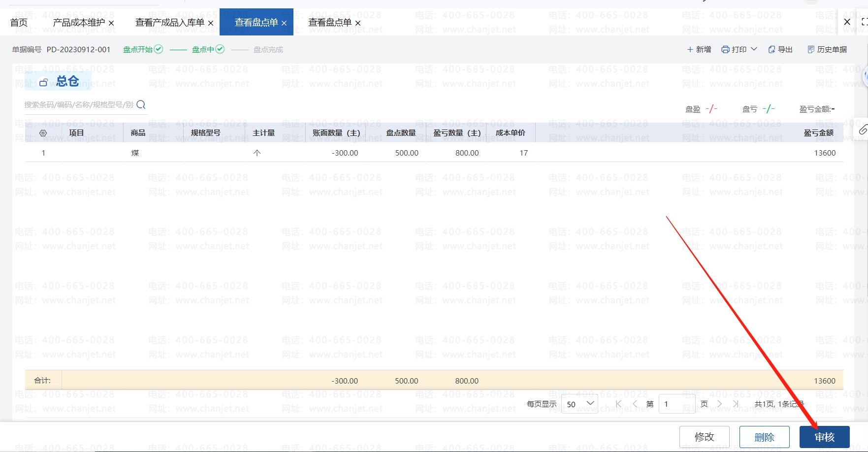This screenshot has width=868, height=452.
Task: Click row number 1 in the 煤 row
Action: (43, 153)
